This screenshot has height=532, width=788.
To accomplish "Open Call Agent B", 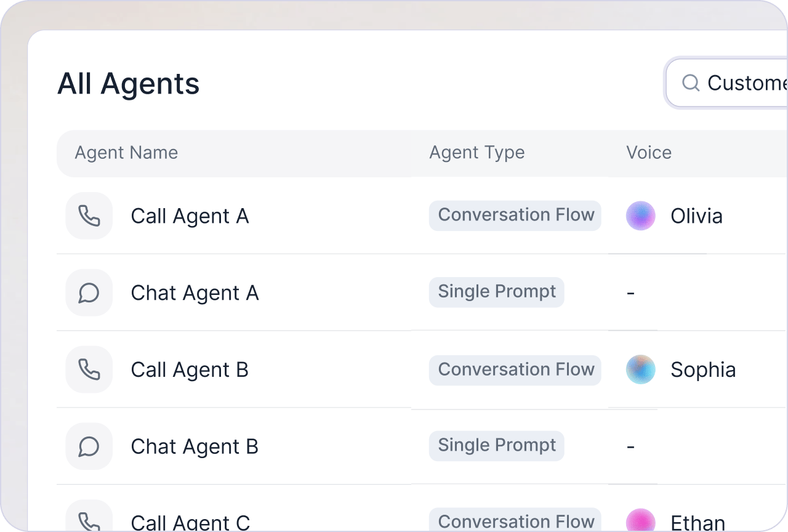I will tap(190, 370).
